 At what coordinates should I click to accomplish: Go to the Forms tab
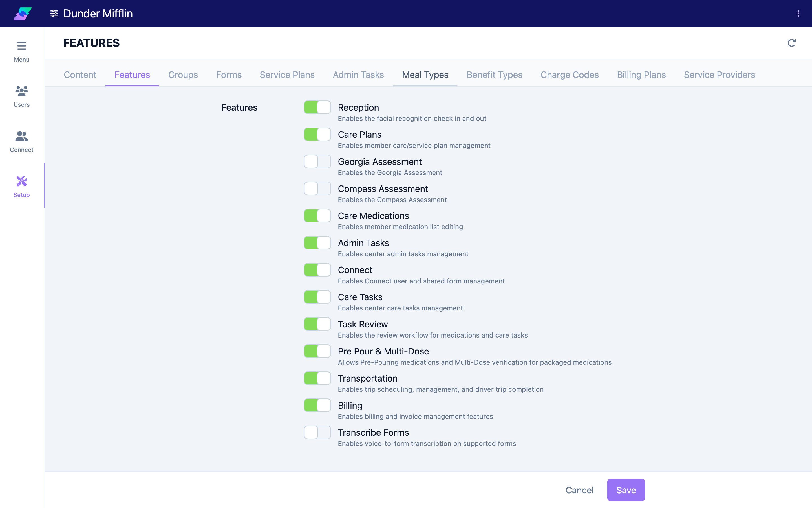[229, 75]
